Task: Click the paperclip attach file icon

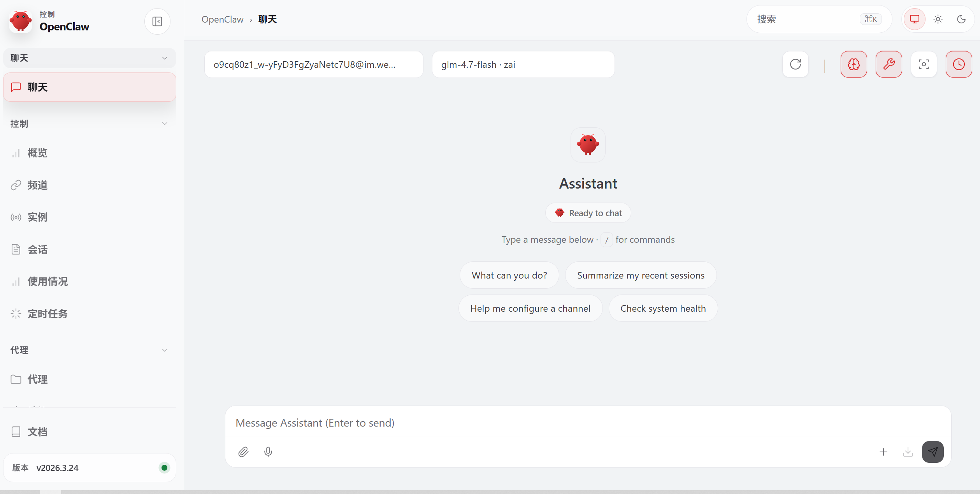Action: click(243, 452)
